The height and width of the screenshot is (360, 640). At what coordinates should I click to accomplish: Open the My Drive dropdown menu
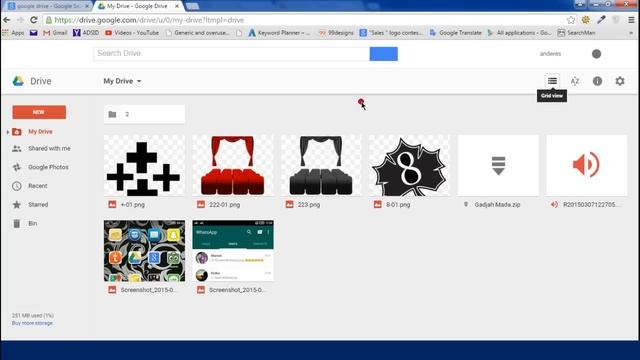[122, 81]
